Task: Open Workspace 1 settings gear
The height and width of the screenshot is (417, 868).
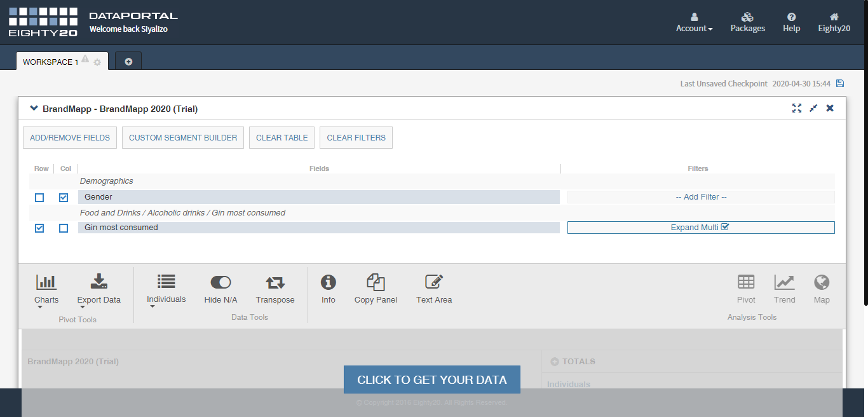Action: [x=97, y=62]
